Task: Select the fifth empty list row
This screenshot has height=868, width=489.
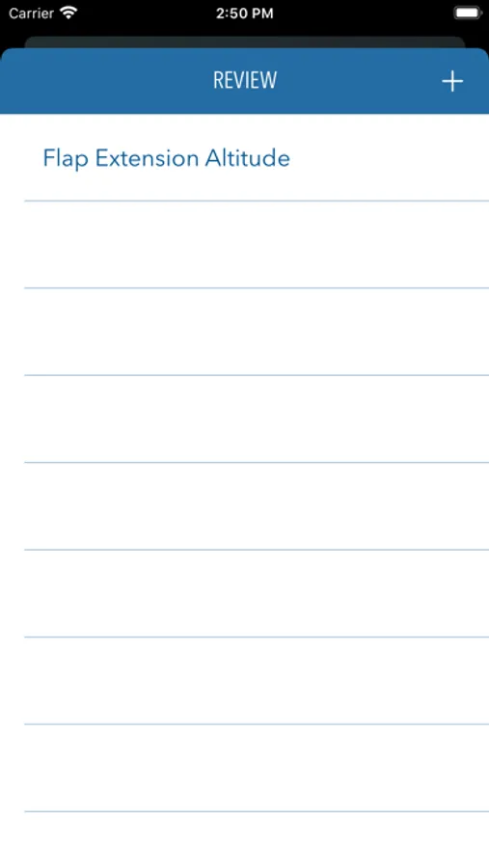Action: (244, 593)
